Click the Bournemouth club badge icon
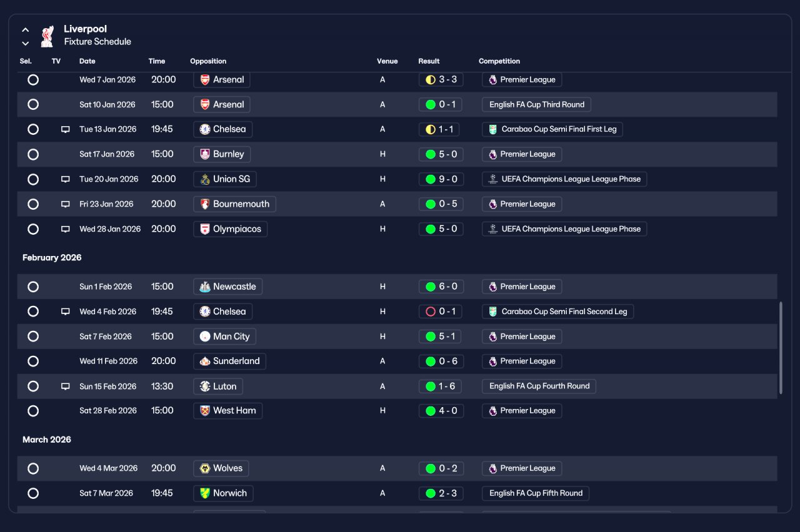 [x=205, y=204]
